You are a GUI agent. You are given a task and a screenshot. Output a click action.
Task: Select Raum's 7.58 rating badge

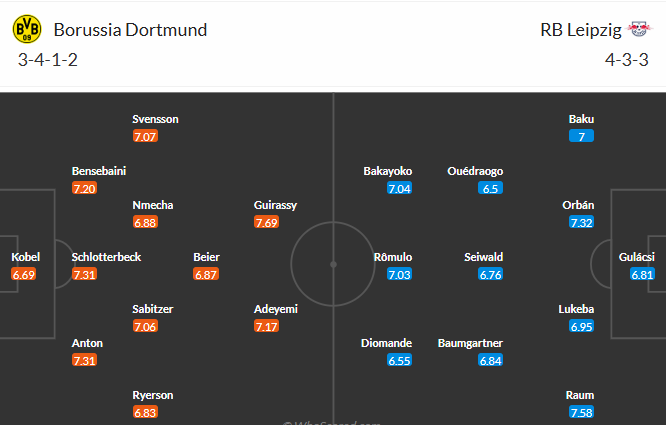coord(581,413)
